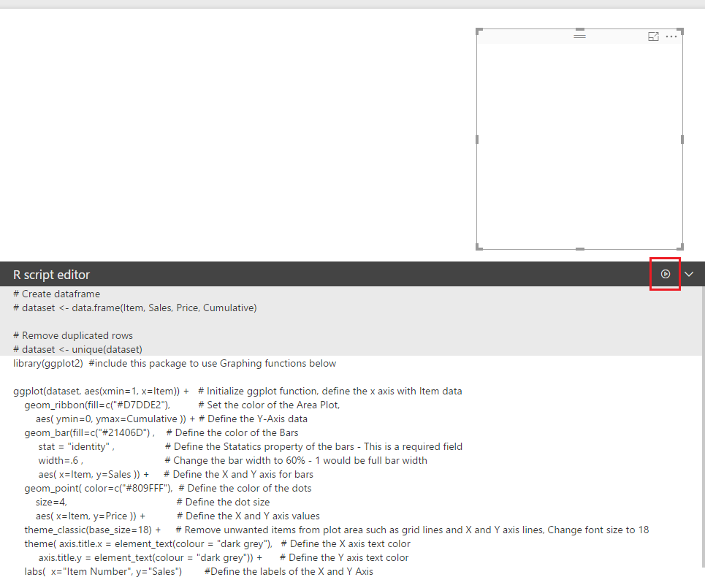This screenshot has width=705, height=588.
Task: Select the visual's bottom-right corner handle
Action: 681,247
